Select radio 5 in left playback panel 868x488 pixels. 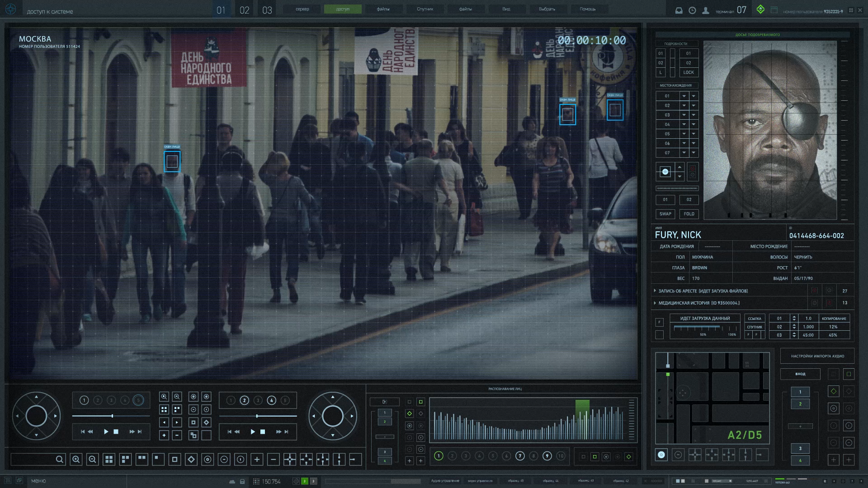(x=138, y=400)
